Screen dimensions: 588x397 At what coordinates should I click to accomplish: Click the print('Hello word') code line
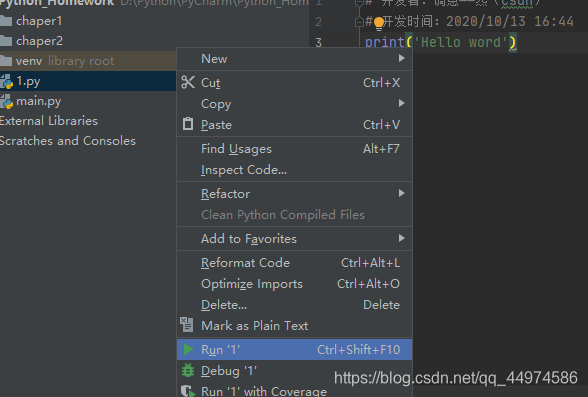441,42
